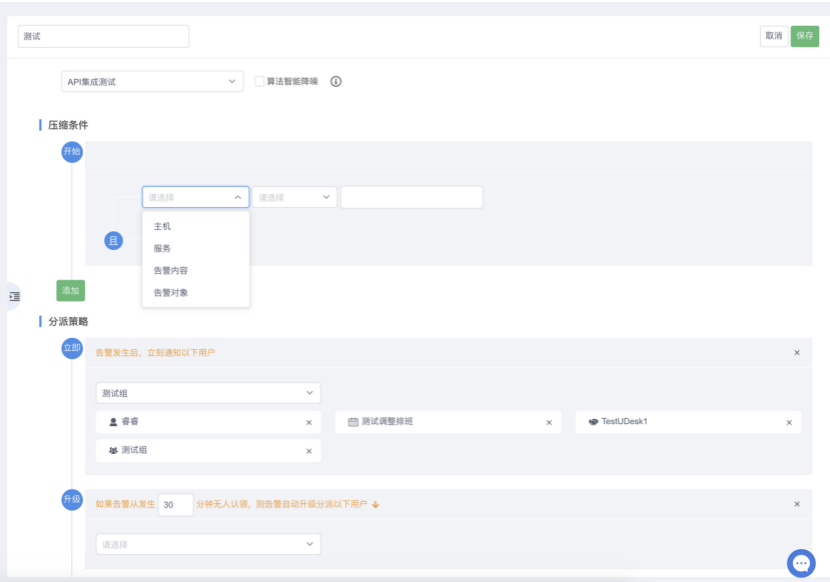
Task: Open the escalation 请选择 user dropdown
Action: 208,544
